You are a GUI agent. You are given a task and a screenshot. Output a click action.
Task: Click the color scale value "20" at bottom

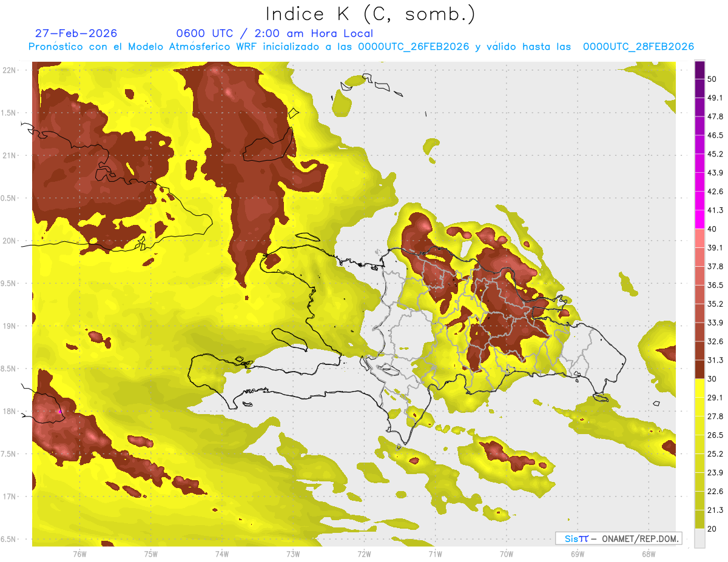coord(712,529)
